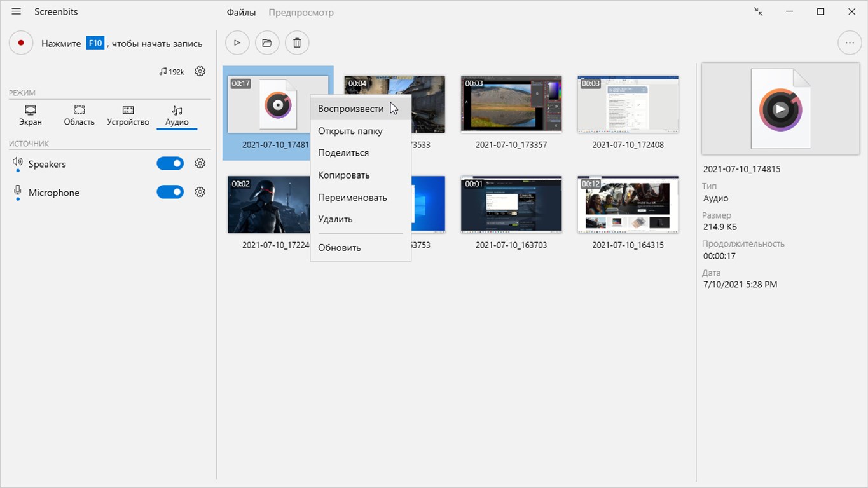Click the large preview play icon

[780, 109]
